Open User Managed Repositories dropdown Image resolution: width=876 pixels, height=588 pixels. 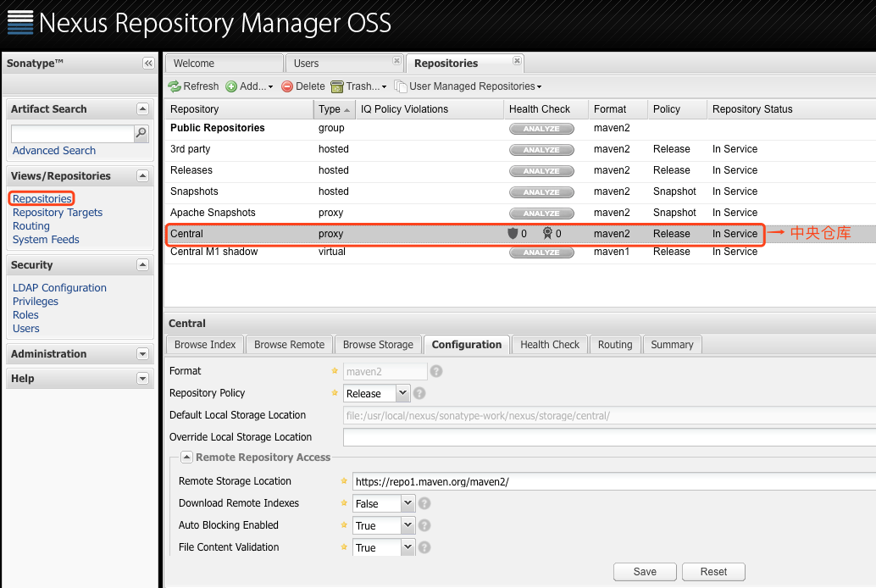[468, 86]
